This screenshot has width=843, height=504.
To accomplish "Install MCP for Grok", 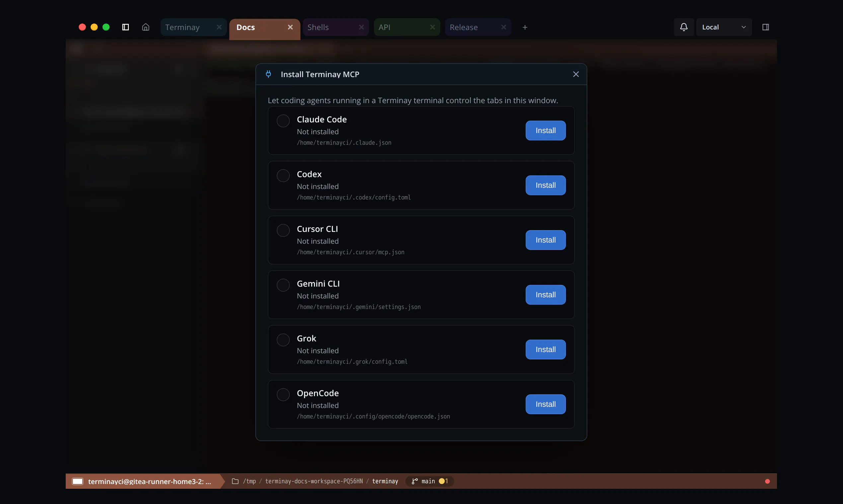I will pyautogui.click(x=546, y=349).
